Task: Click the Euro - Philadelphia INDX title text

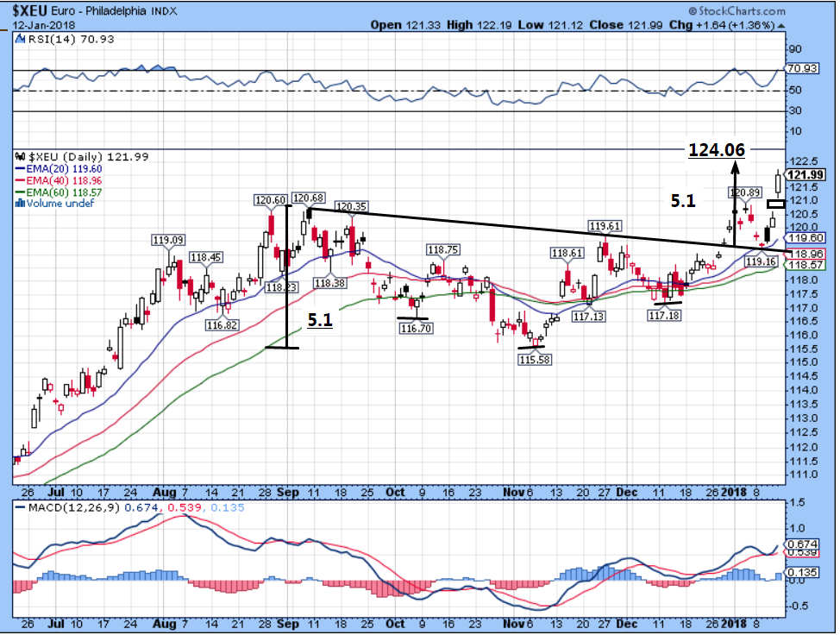Action: point(114,10)
